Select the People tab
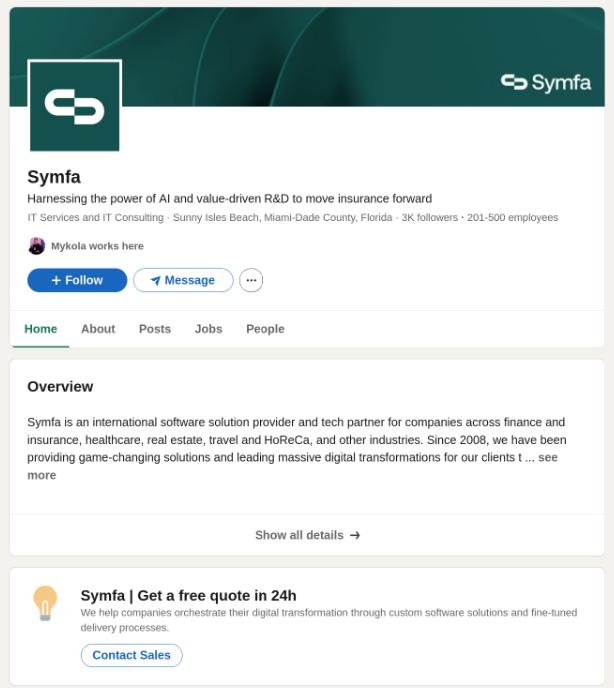614x688 pixels. pyautogui.click(x=265, y=329)
